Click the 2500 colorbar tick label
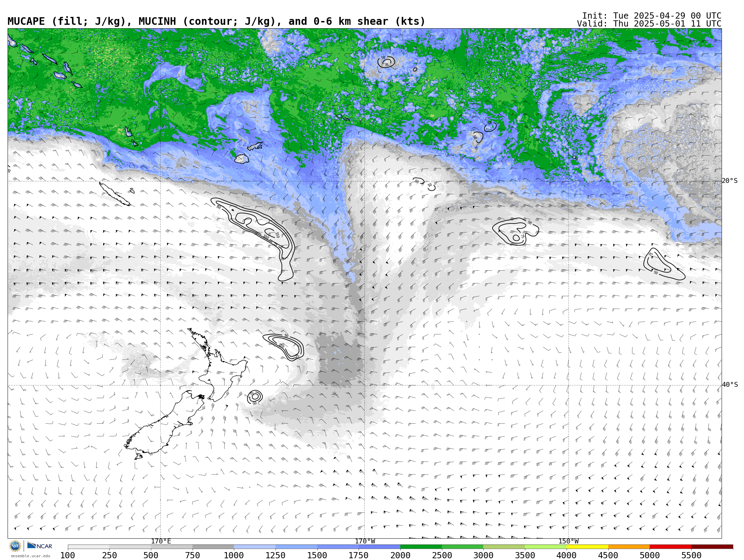The height and width of the screenshot is (560, 744). (x=442, y=555)
